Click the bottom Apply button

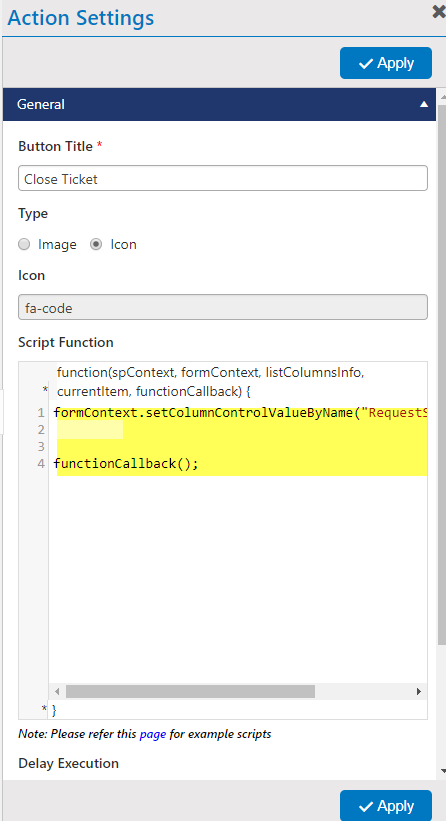click(x=386, y=805)
